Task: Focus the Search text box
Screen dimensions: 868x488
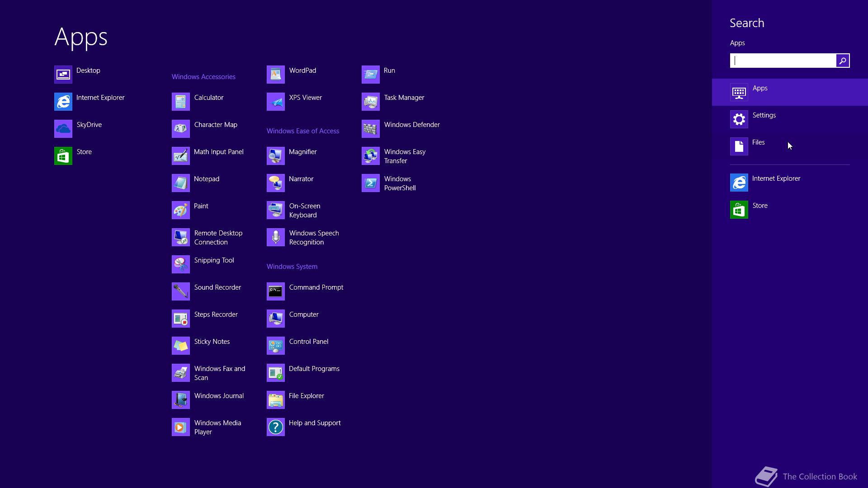Action: click(783, 61)
